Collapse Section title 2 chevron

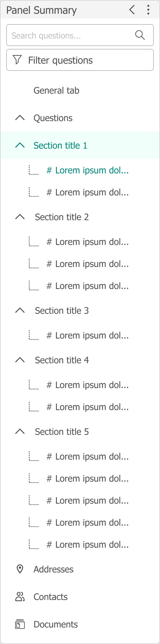pyautogui.click(x=20, y=217)
